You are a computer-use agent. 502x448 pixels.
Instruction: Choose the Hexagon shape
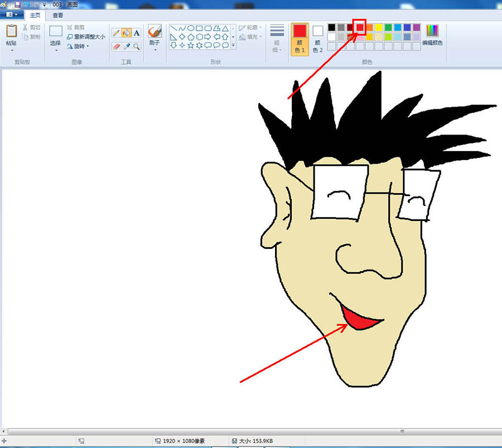199,37
